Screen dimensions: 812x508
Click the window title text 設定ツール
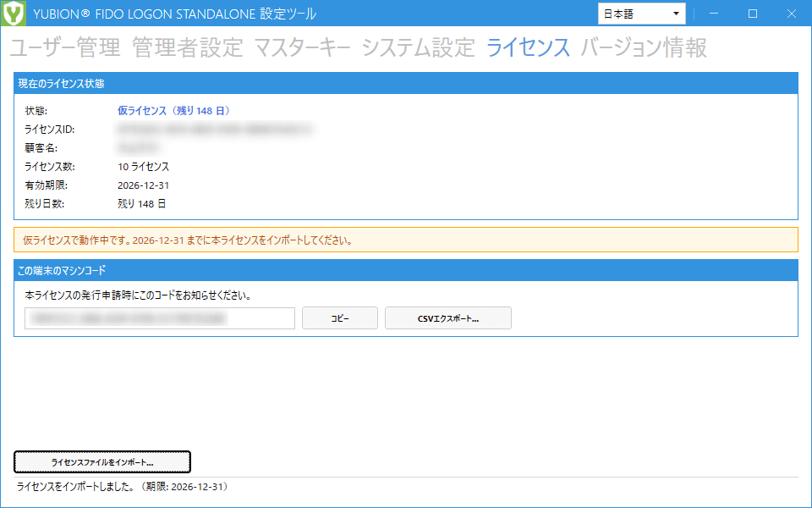[288, 14]
